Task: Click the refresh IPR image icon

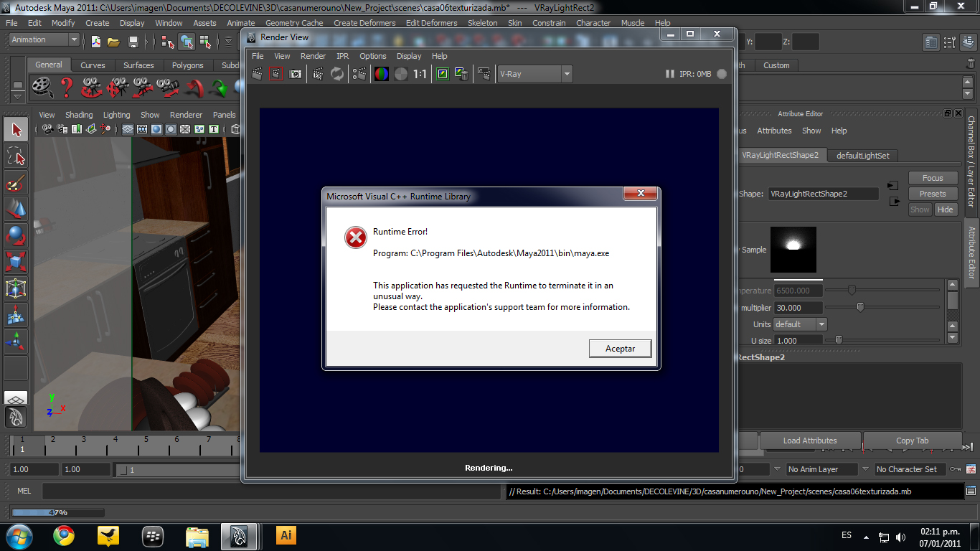Action: (336, 73)
